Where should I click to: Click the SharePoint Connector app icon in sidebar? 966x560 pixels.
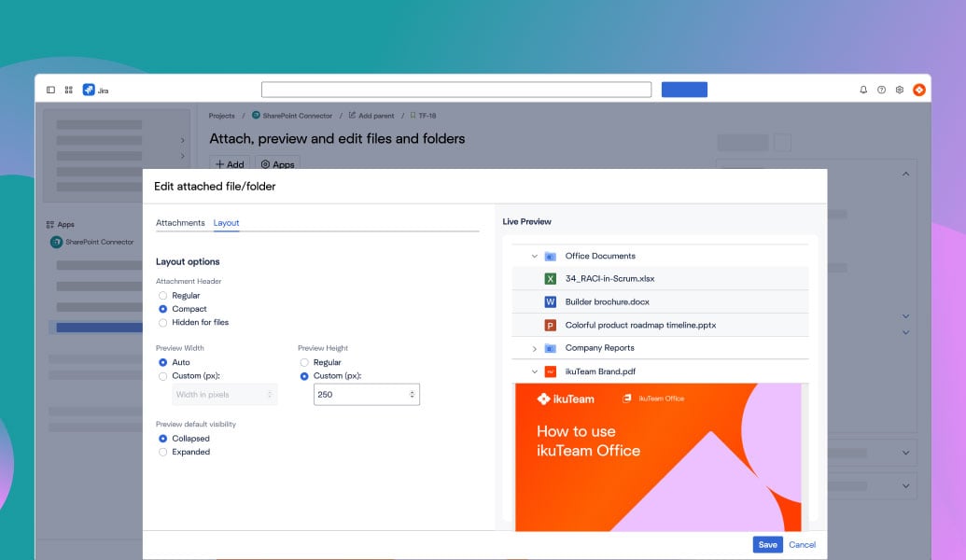57,242
